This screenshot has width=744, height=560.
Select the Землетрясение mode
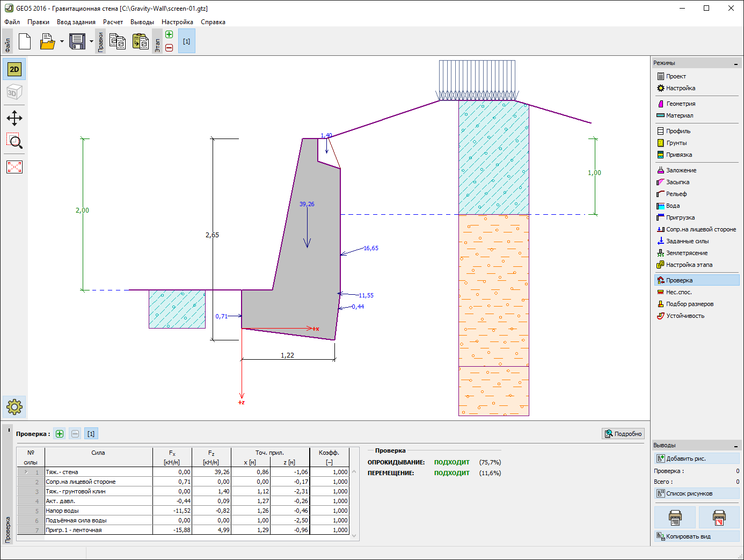pos(697,253)
